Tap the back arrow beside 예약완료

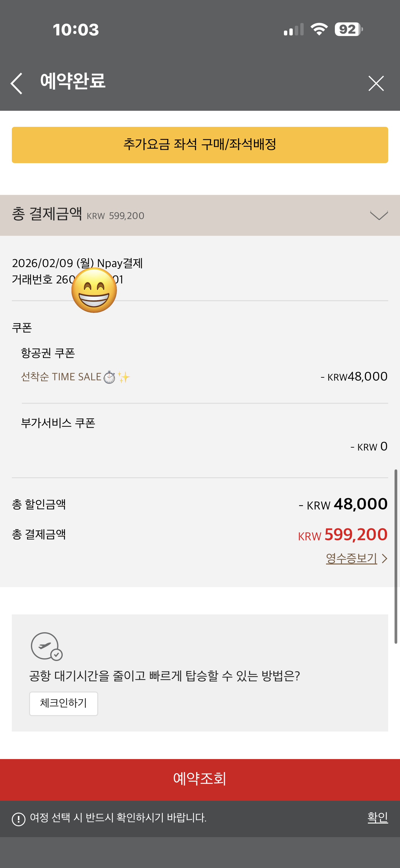17,83
